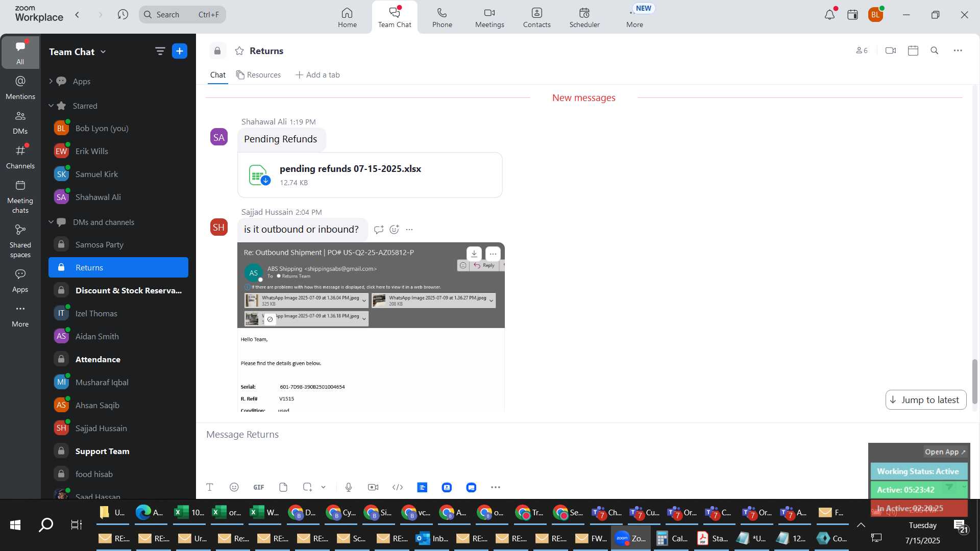Screen dimensions: 980x551
Task: Select the Samosa Party channel
Action: (118, 244)
